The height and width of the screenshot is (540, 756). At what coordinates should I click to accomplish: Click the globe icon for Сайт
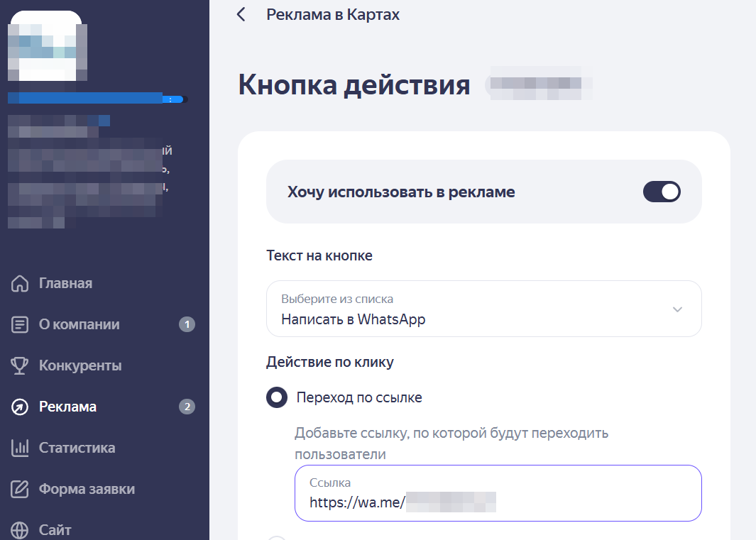[20, 530]
